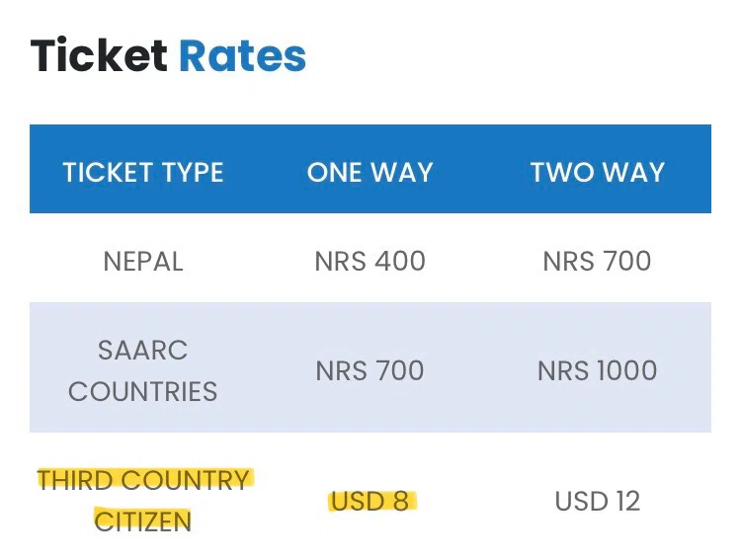Screen dimensions: 741x560
Task: Click the blue table header bar
Action: click(x=370, y=169)
